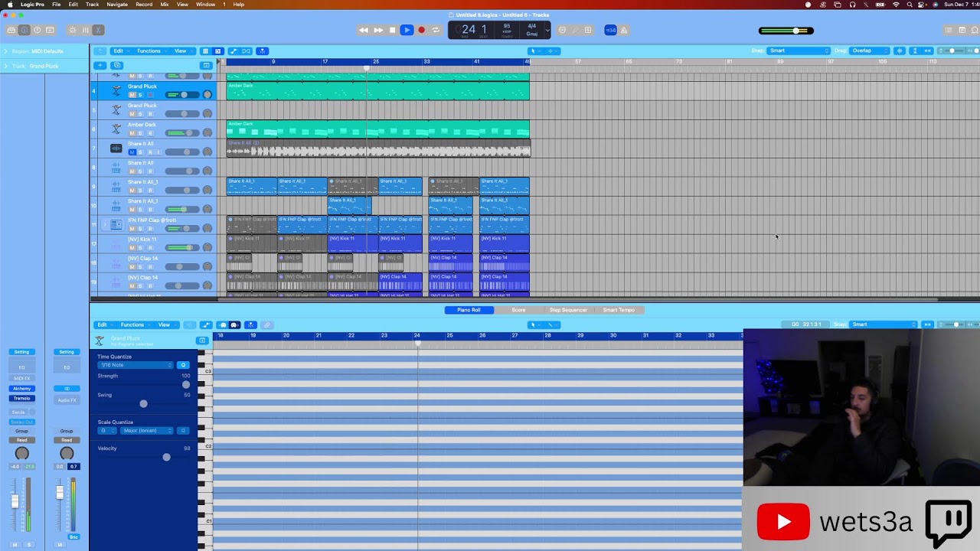Toggle Solo button in control bar
The width and height of the screenshot is (980, 551).
point(588,31)
